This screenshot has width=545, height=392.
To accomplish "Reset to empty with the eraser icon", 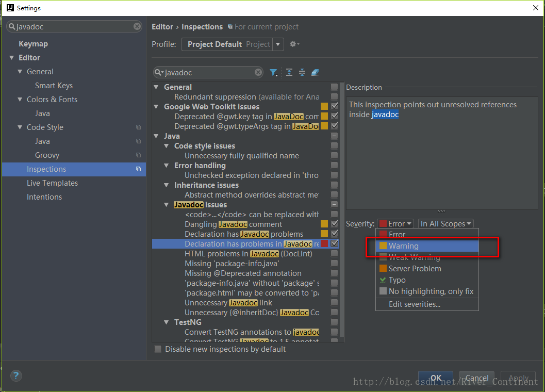I will [x=315, y=72].
